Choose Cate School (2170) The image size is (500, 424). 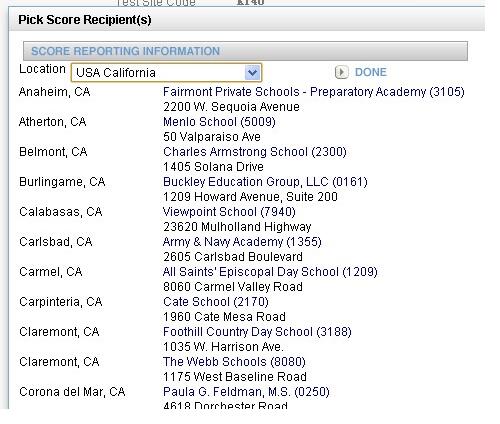click(216, 302)
